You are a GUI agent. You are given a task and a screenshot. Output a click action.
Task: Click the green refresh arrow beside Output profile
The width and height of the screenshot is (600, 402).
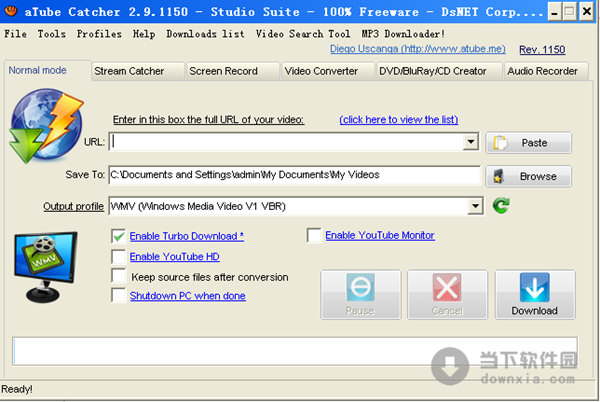[x=501, y=206]
